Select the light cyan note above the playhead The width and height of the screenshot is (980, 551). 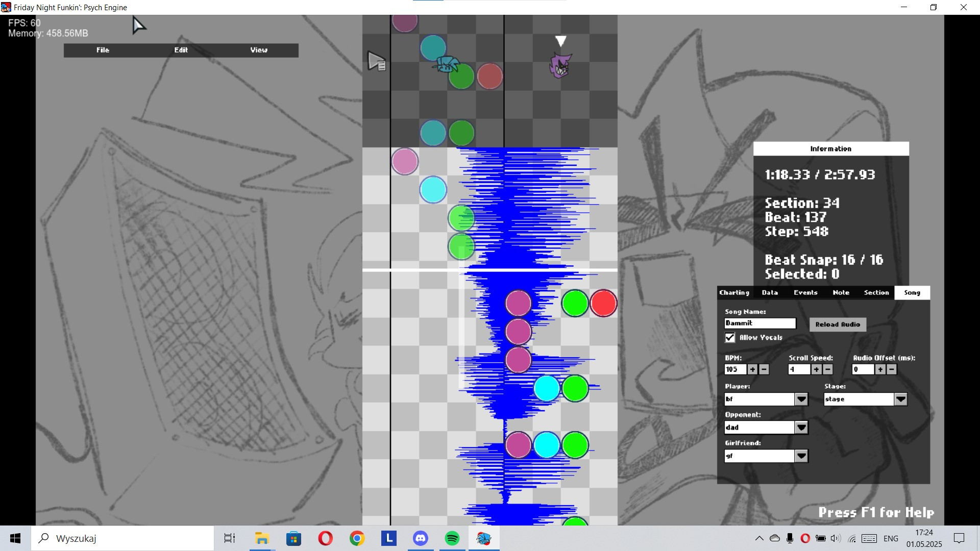433,190
